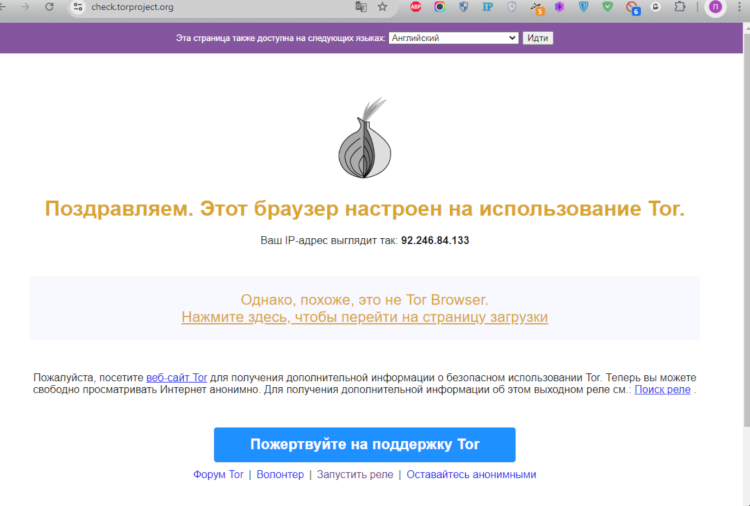Image resolution: width=750 pixels, height=506 pixels.
Task: Click the site information icon beside the URL
Action: point(78,7)
